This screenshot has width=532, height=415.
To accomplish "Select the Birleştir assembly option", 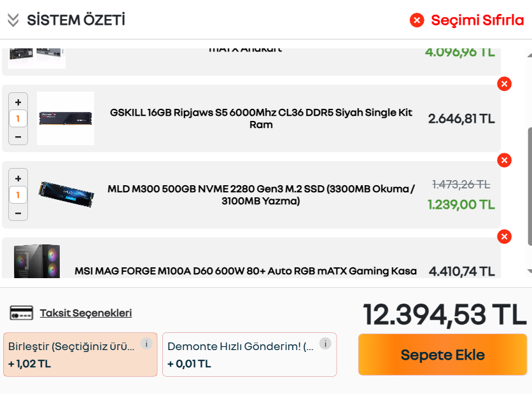I will click(x=71, y=355).
